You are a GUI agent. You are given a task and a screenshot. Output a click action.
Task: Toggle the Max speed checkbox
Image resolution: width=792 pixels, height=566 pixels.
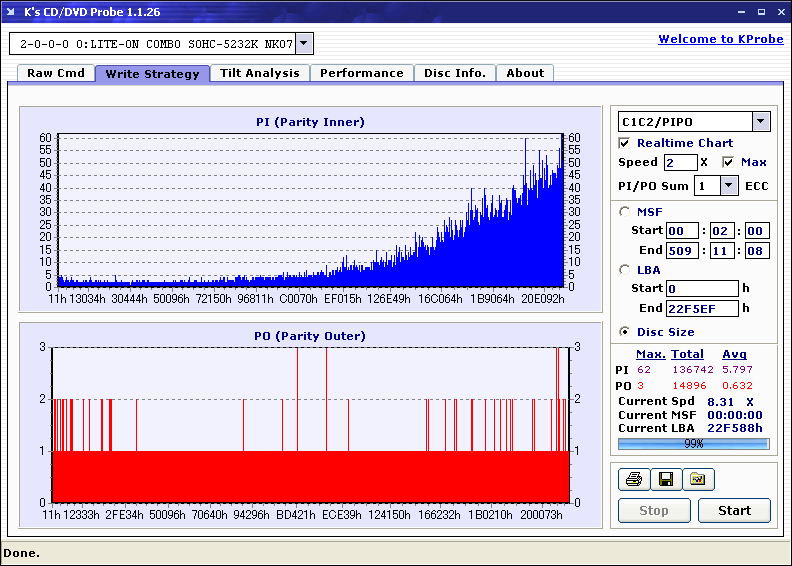coord(728,162)
